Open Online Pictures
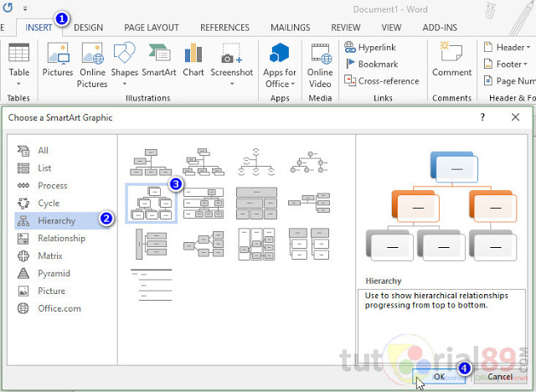This screenshot has height=392, width=536. coord(92,65)
